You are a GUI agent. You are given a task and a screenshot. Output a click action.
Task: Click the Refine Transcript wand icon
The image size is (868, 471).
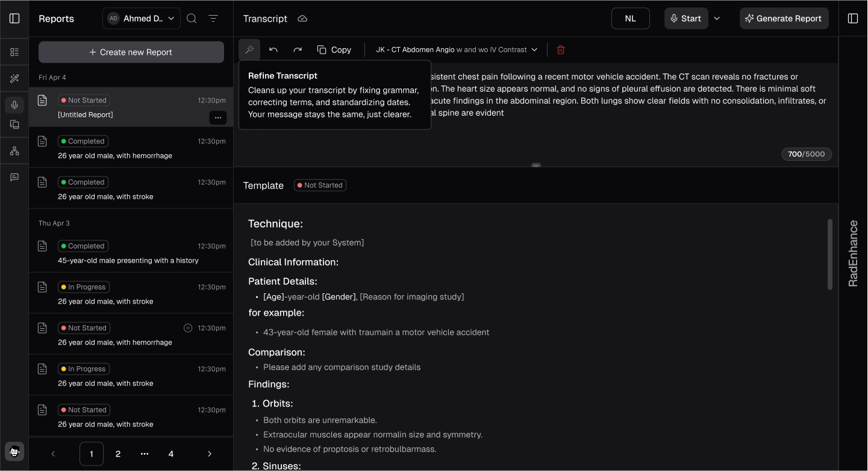[x=249, y=50]
